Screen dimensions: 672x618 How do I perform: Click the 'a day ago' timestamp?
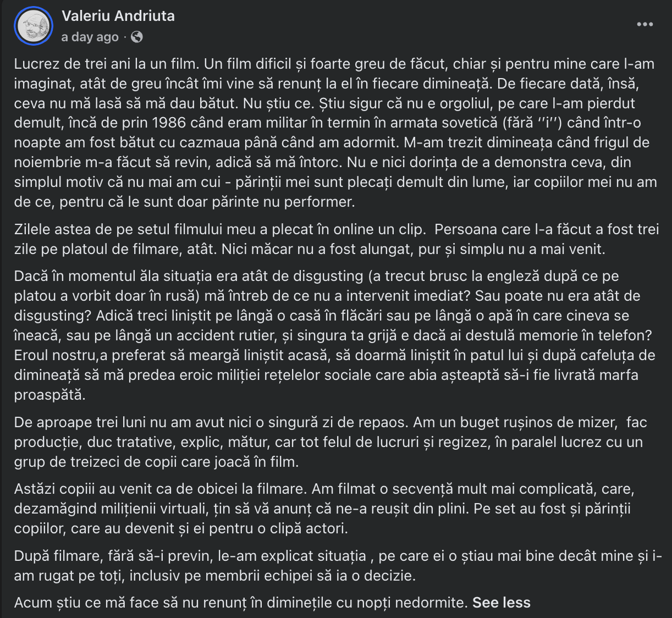coord(90,37)
